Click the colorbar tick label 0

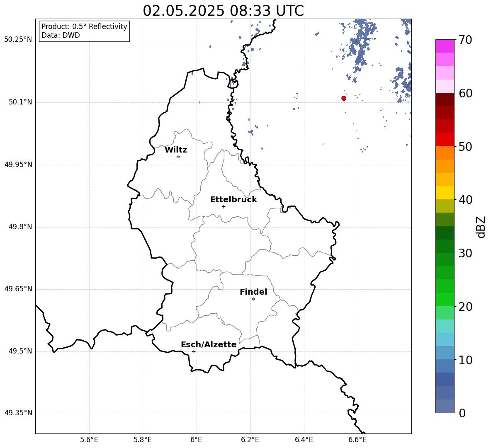[462, 413]
